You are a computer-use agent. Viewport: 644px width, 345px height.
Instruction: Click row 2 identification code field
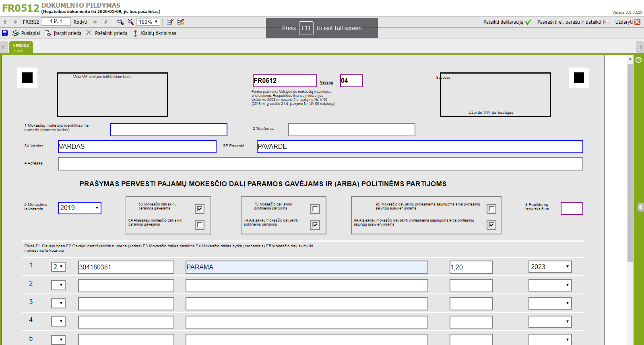click(x=126, y=285)
